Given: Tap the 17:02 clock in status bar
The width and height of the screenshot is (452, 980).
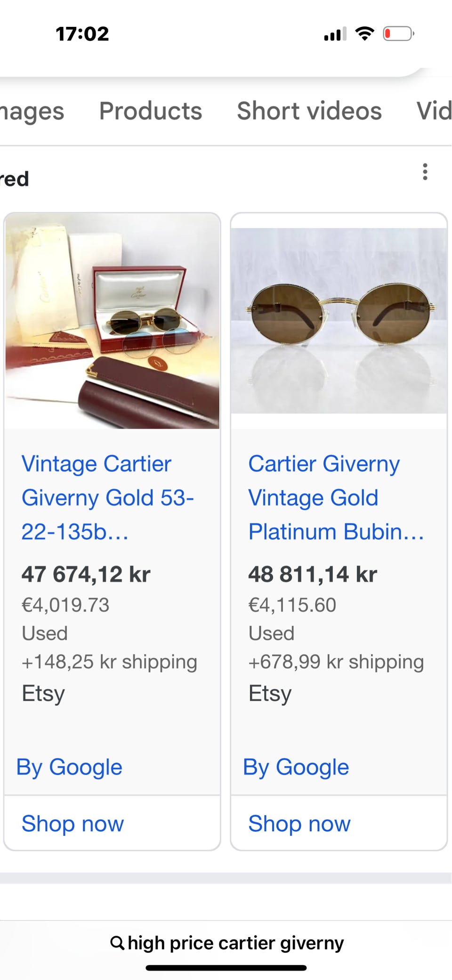Looking at the screenshot, I should point(82,34).
